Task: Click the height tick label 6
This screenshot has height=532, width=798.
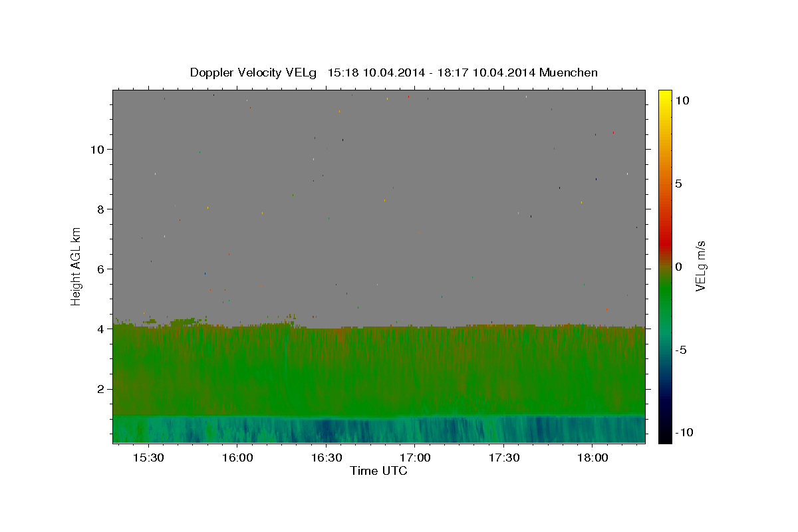Action: tap(102, 269)
